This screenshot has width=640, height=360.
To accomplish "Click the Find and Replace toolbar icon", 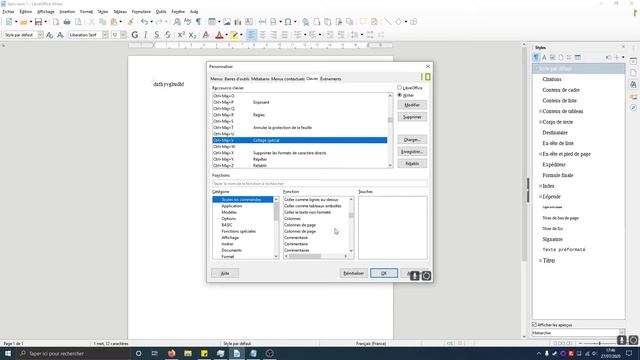I will tap(177, 22).
